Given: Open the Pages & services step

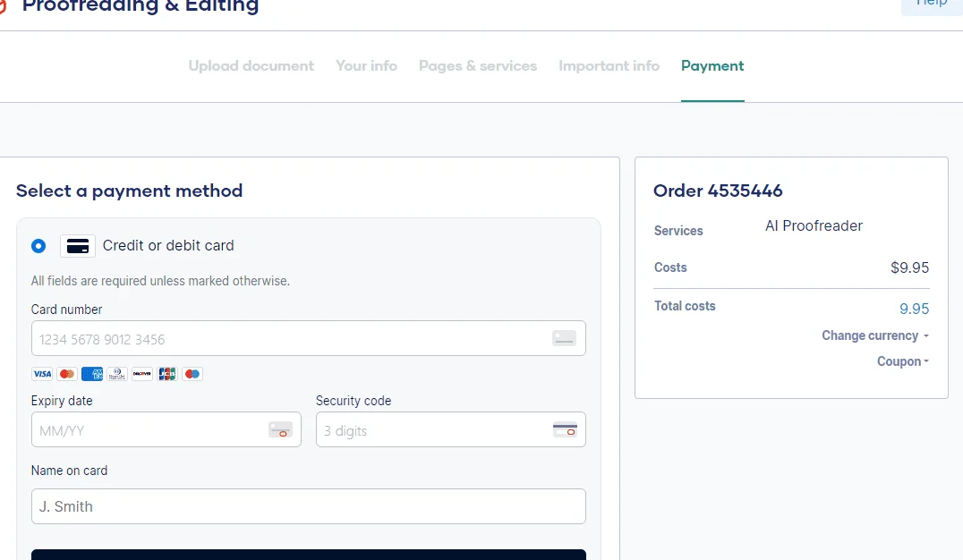Looking at the screenshot, I should tap(478, 65).
